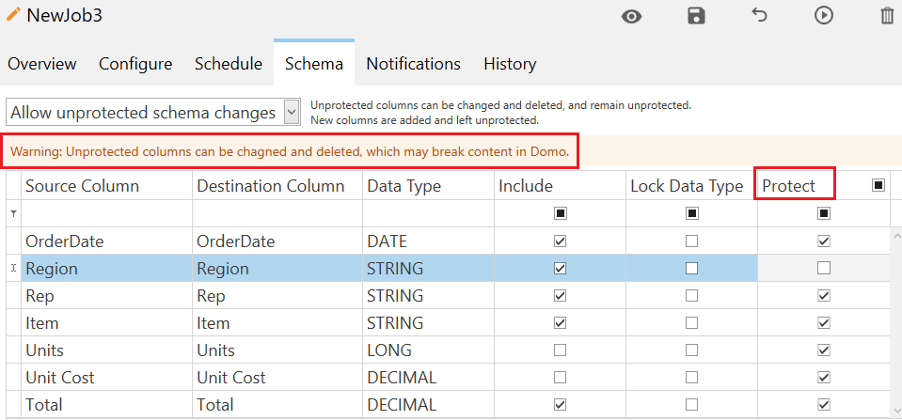Toggle the Include checkbox for Unit Cost
This screenshot has width=902, height=420.
click(x=560, y=377)
